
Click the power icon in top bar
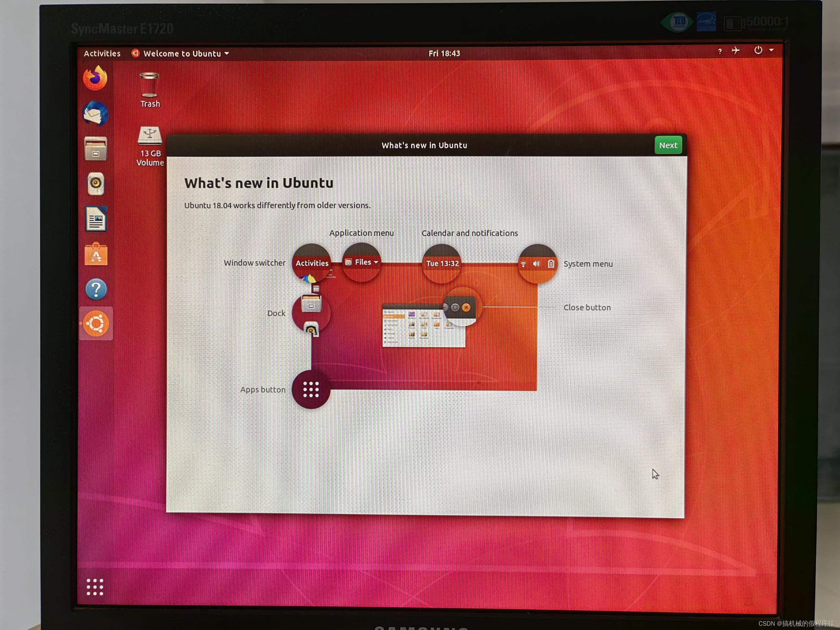tap(758, 50)
